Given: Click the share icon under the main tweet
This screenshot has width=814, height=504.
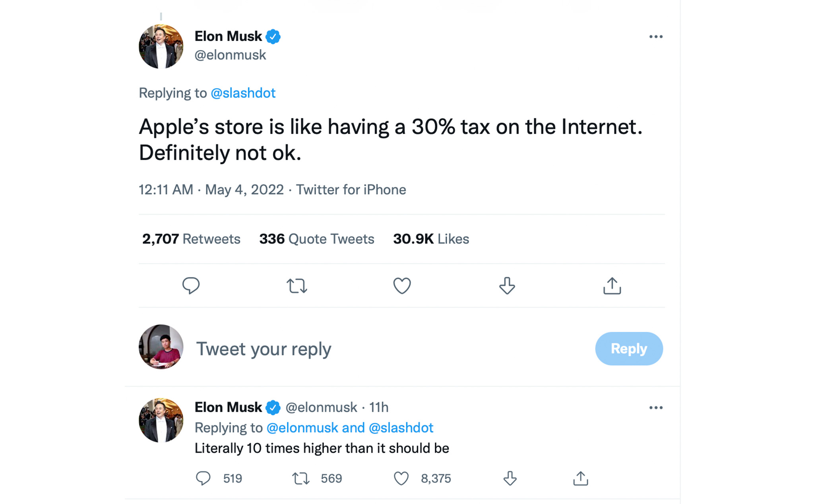Looking at the screenshot, I should [612, 285].
